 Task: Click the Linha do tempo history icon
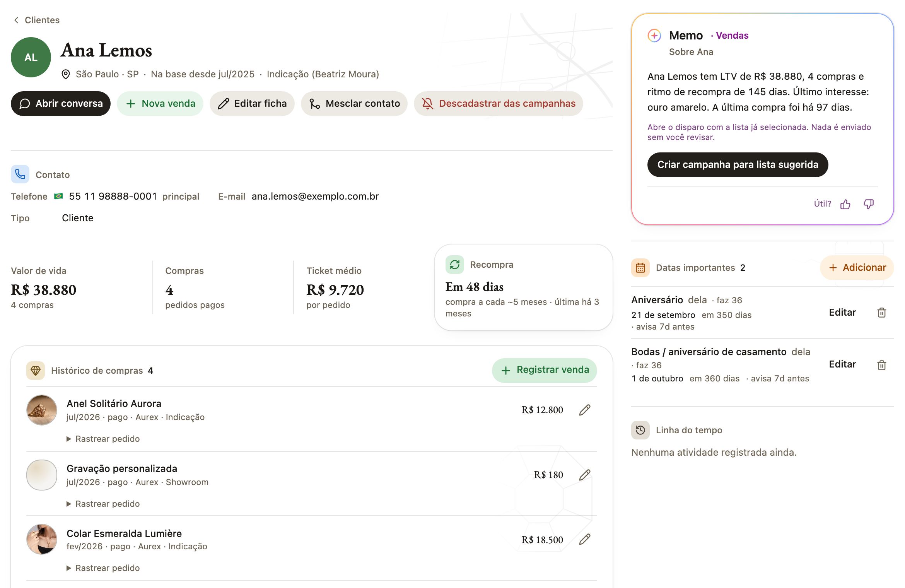640,430
